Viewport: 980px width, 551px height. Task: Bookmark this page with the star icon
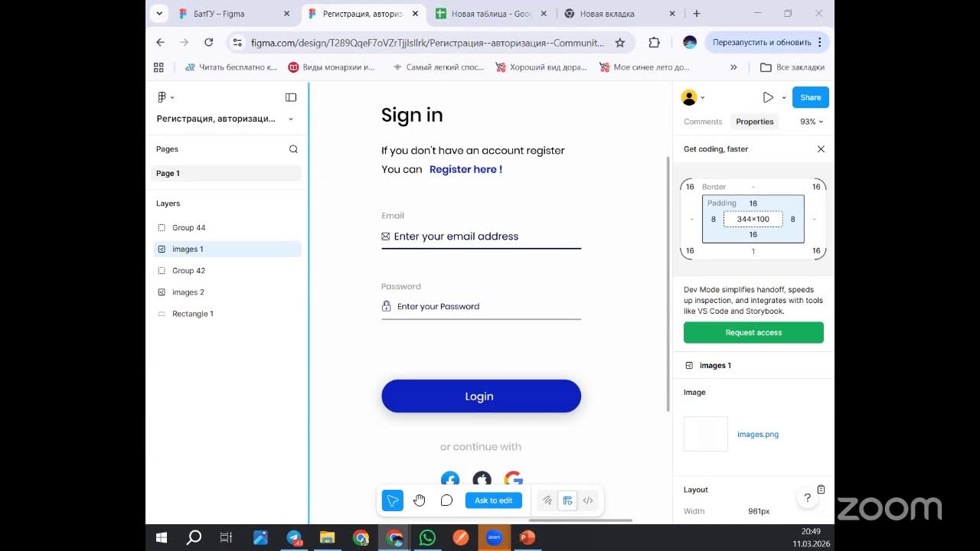[620, 43]
